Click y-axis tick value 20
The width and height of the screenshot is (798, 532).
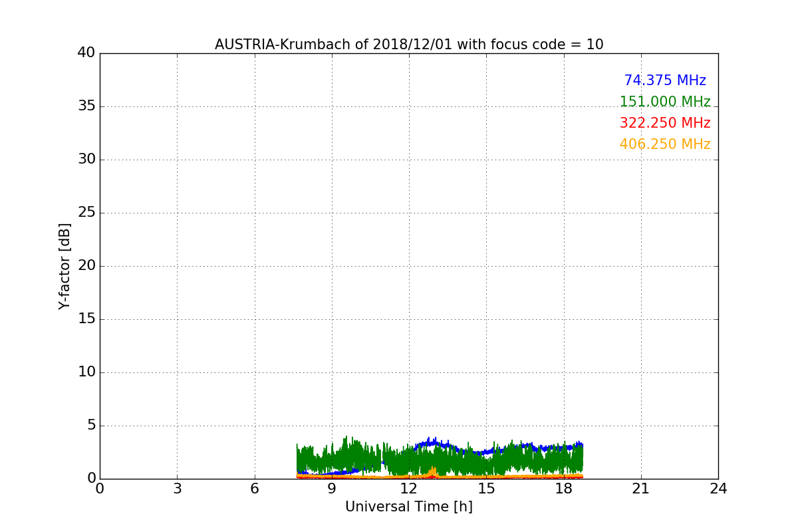coord(86,266)
